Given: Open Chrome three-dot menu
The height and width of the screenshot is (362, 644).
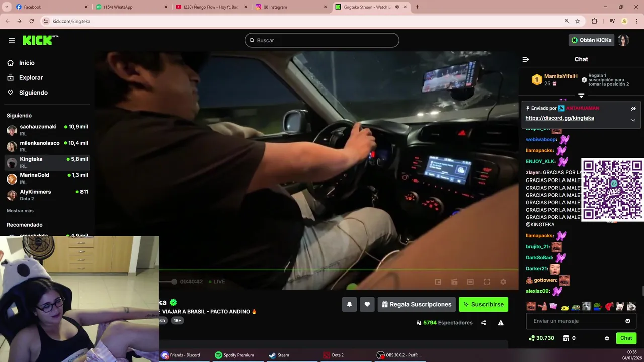Looking at the screenshot, I should click(x=636, y=21).
